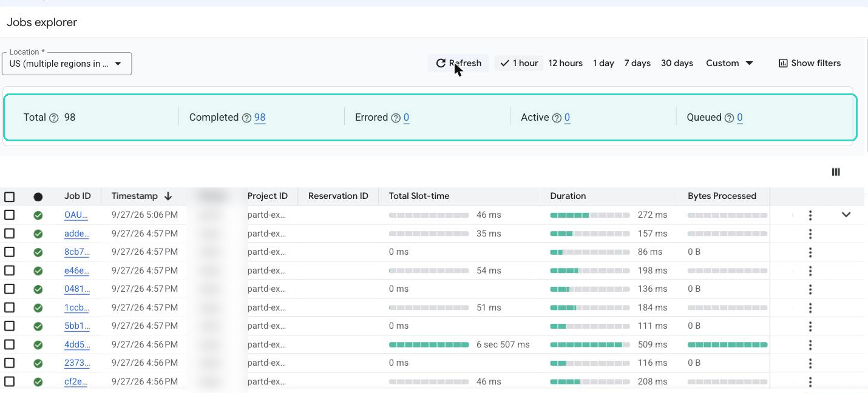Open the Custom time range dropdown
The width and height of the screenshot is (868, 393).
[730, 63]
